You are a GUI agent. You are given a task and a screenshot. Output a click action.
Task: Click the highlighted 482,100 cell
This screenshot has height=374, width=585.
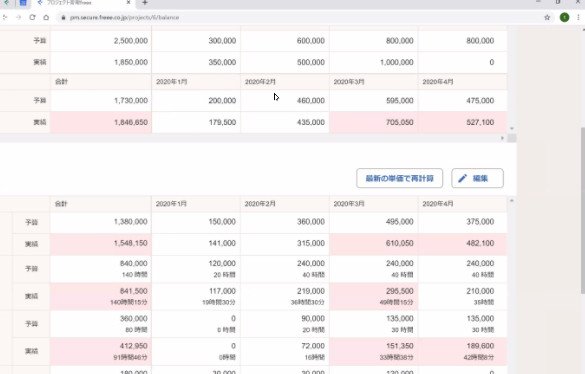(x=462, y=244)
